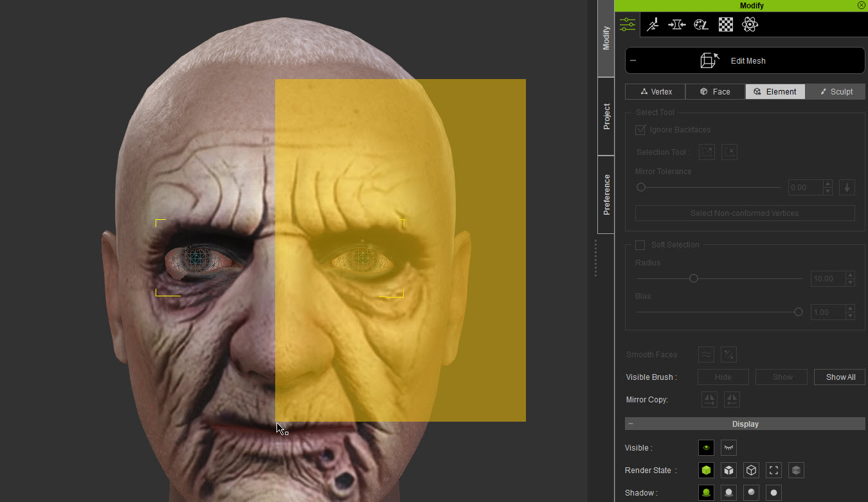Click the Radius slider handle
Screen dimensions: 868x502
tap(693, 278)
